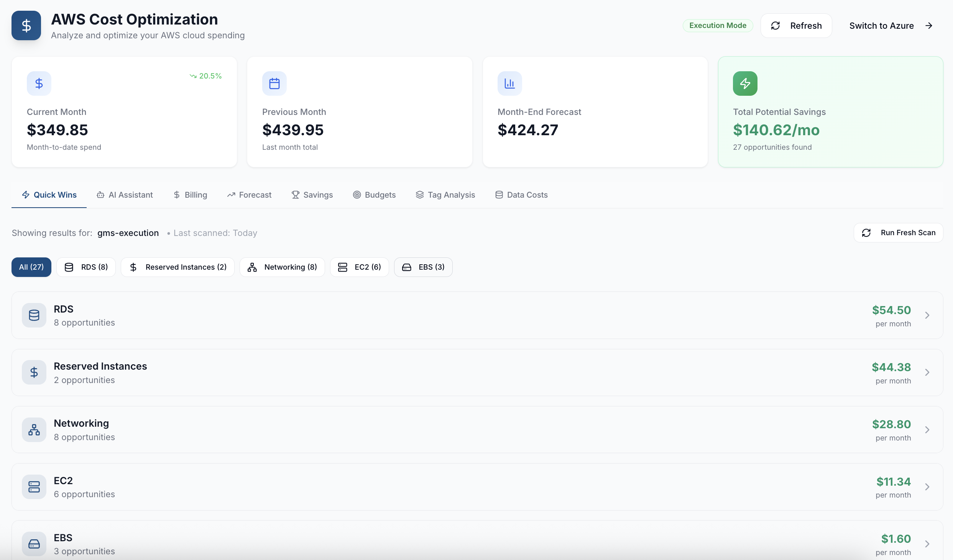Click the EBS drive icon at list bottom

pyautogui.click(x=34, y=544)
